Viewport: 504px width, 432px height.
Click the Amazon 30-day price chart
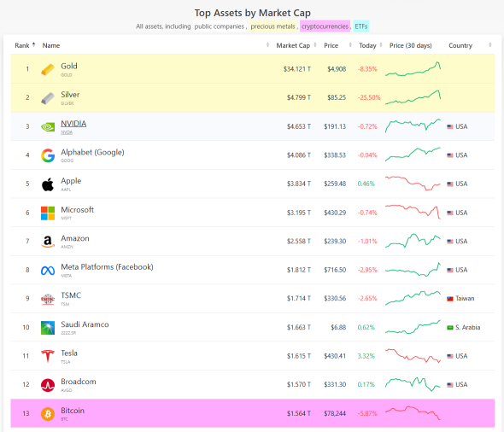point(413,241)
